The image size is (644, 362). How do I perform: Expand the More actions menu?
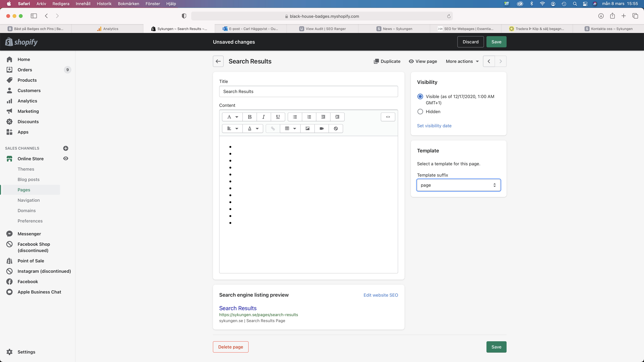click(x=462, y=61)
